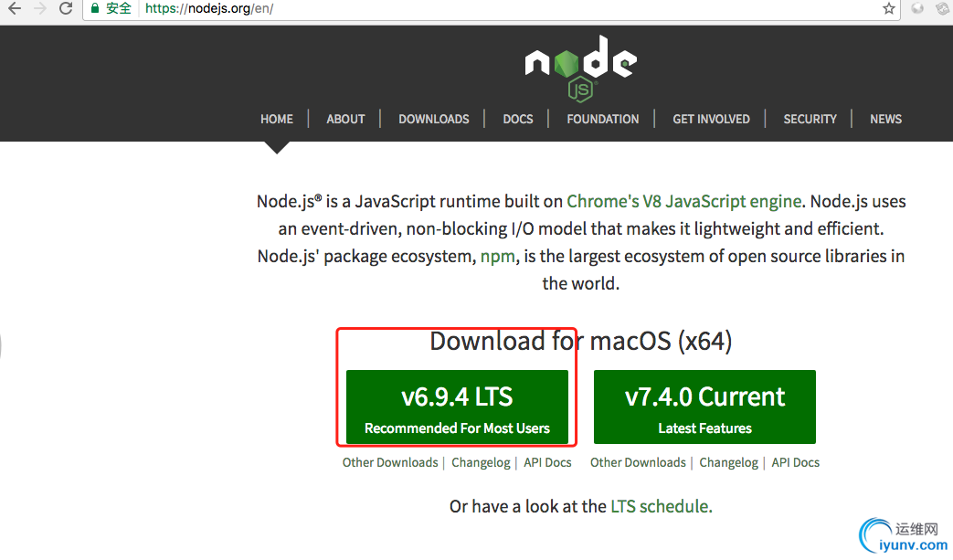Click the text 'Or have a look at the'

click(528, 506)
